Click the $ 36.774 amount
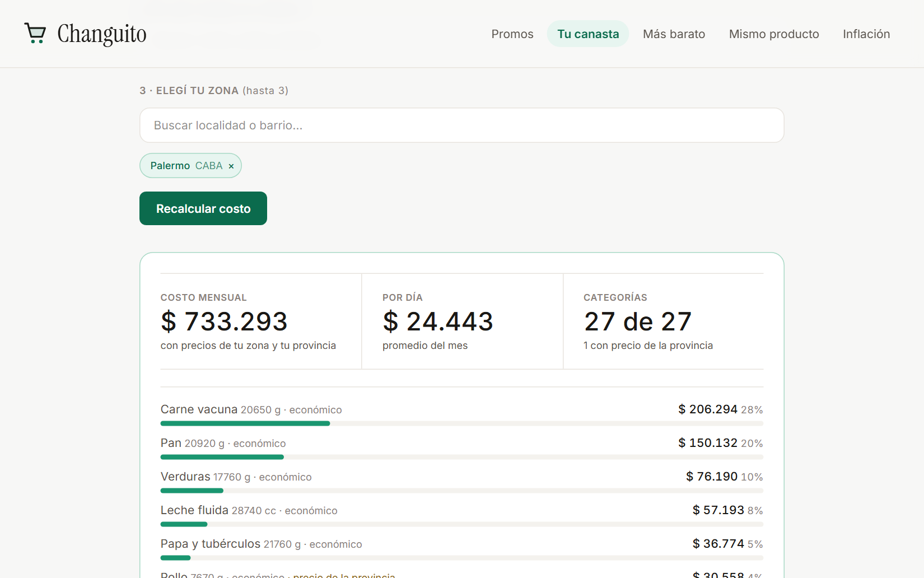 tap(718, 544)
